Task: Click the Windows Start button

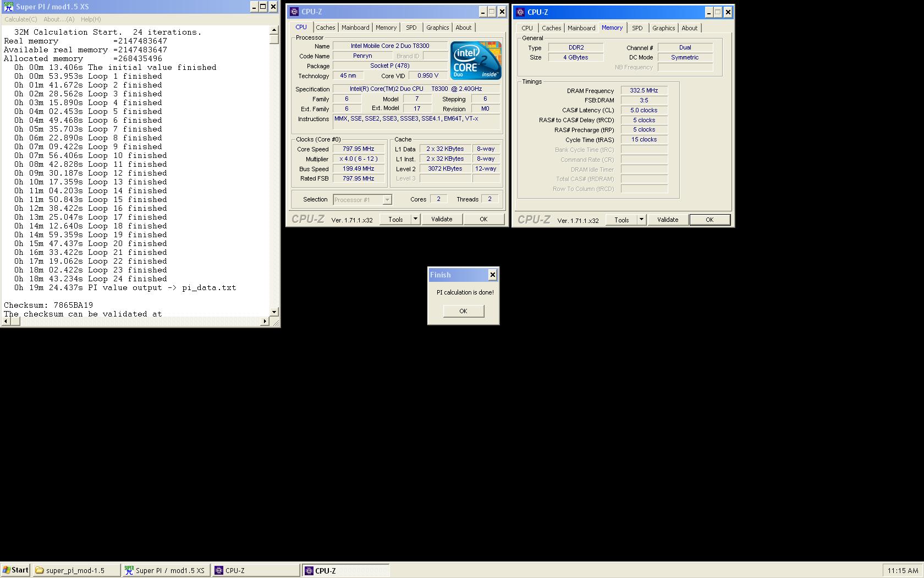Action: tap(15, 570)
